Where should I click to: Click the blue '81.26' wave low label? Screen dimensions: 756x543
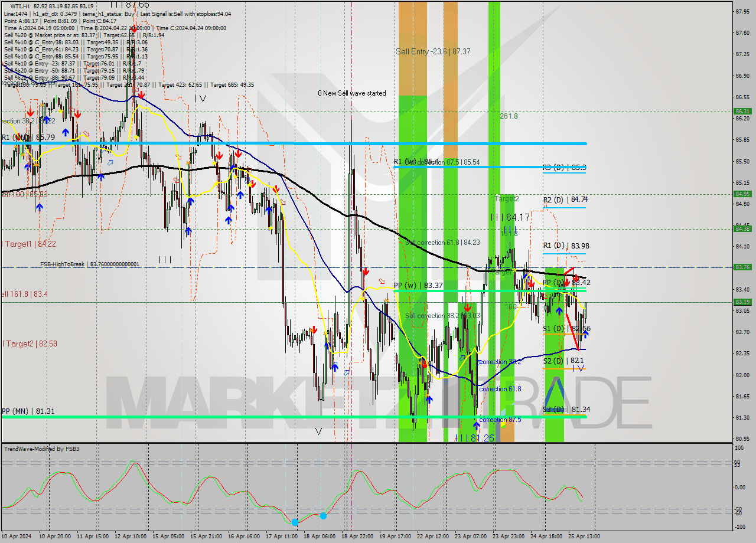pyautogui.click(x=475, y=438)
